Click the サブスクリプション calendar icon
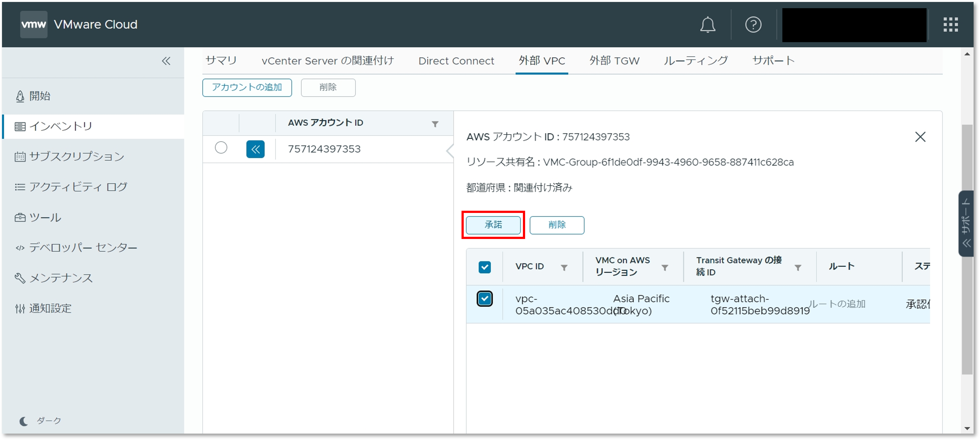Screen dimensions: 980x440 coord(20,157)
